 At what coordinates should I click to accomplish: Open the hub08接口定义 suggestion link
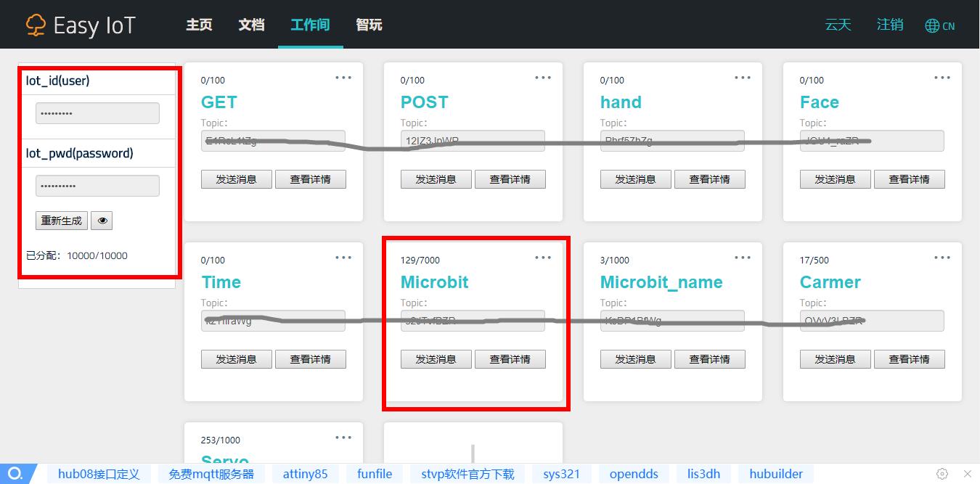98,474
